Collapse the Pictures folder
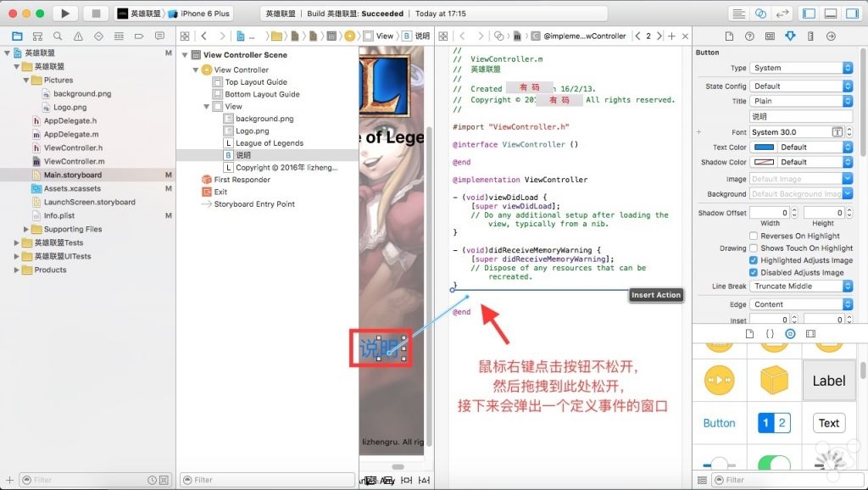868x490 pixels. coord(26,81)
